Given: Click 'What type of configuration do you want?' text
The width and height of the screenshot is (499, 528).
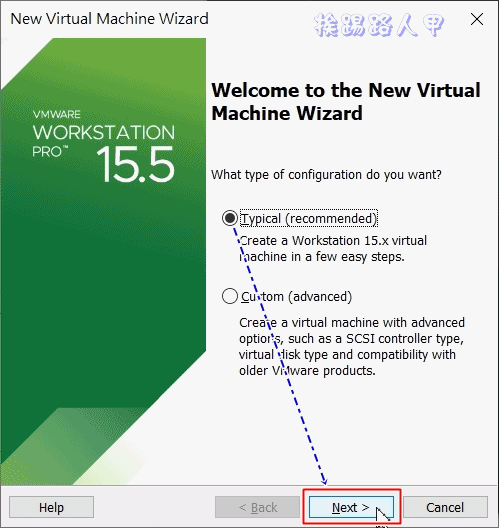Looking at the screenshot, I should coord(326,175).
